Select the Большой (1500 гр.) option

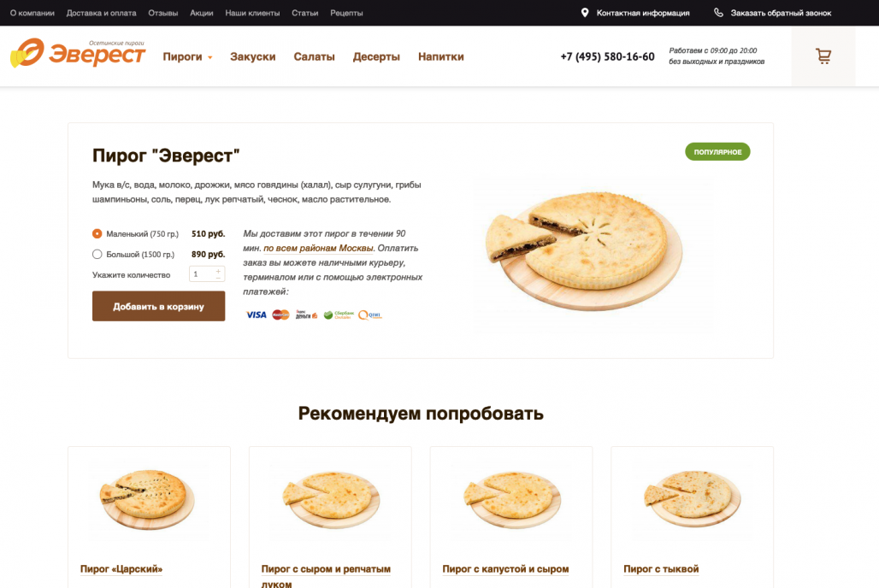tap(97, 255)
